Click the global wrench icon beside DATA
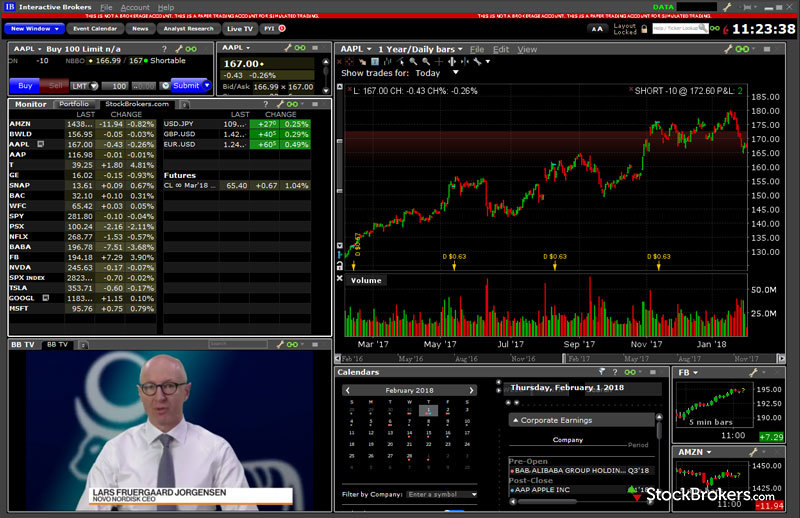Screen dimensions: 800x518 coord(728,7)
